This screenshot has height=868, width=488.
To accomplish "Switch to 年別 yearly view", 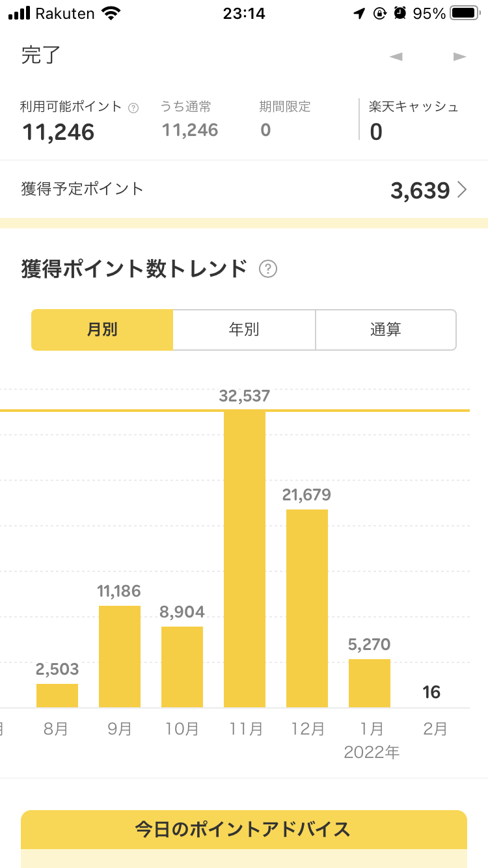I will pos(244,330).
